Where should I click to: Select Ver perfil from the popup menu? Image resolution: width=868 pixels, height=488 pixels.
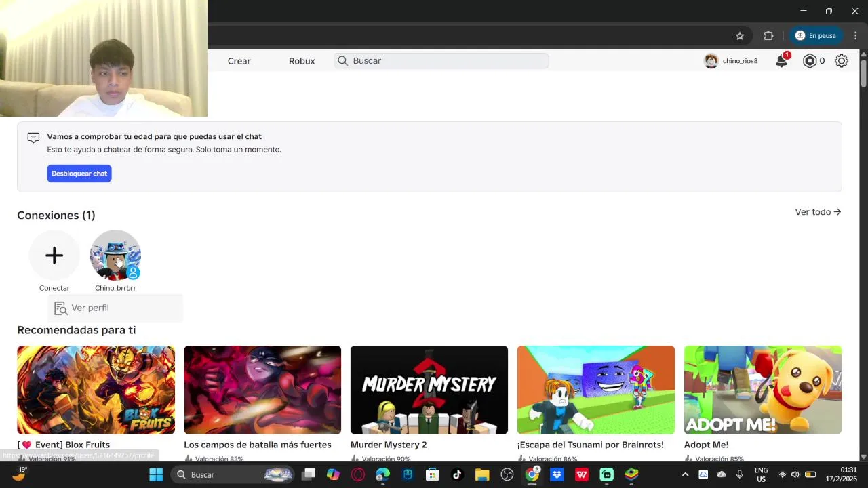115,308
